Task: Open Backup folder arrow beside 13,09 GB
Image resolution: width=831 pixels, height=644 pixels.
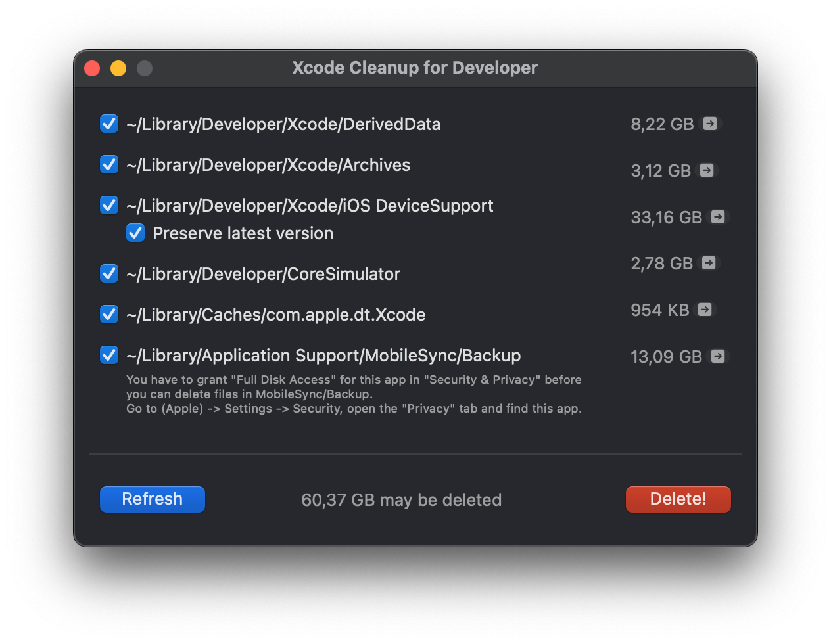Action: [718, 356]
